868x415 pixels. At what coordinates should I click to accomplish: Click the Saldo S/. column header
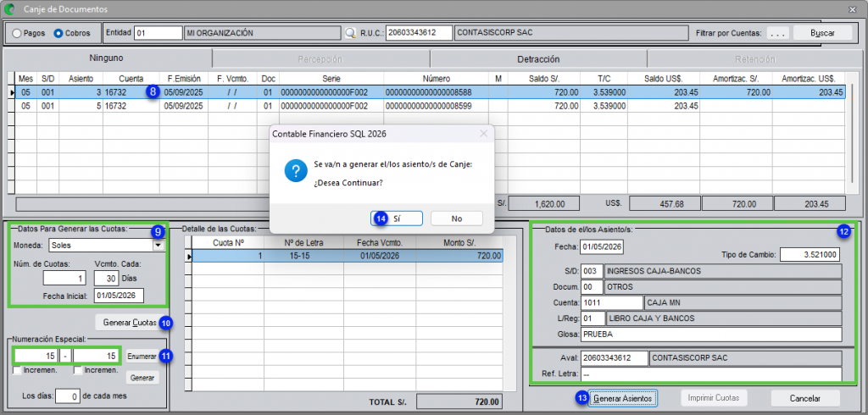click(545, 79)
